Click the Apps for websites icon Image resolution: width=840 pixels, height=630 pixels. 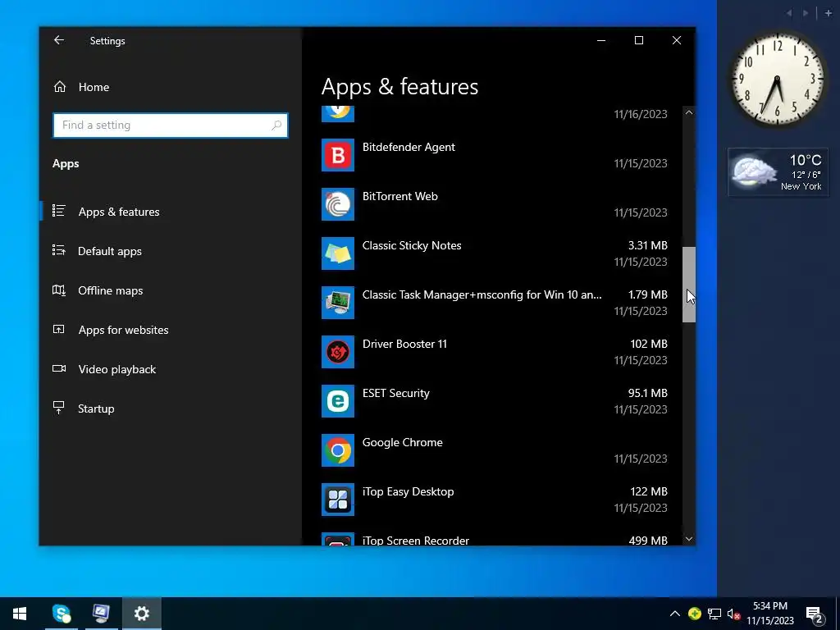[x=59, y=330]
